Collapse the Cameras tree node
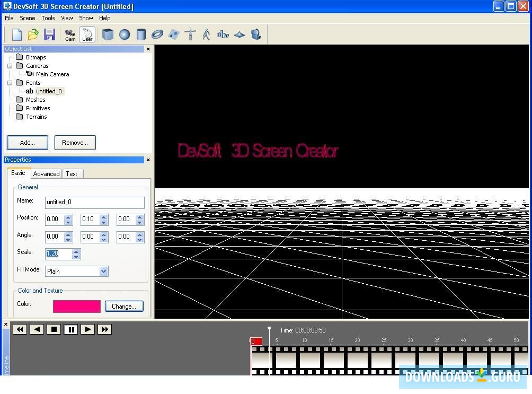This screenshot has height=394, width=532. (x=10, y=65)
